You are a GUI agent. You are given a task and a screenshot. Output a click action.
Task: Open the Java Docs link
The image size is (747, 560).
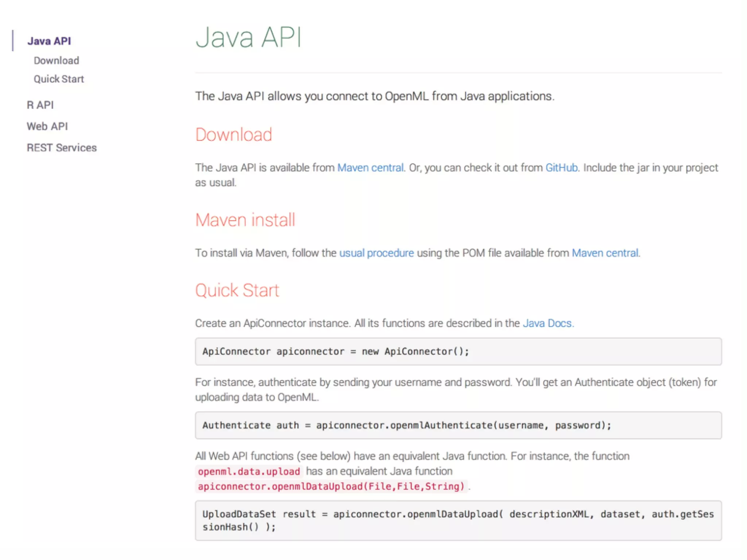(547, 323)
